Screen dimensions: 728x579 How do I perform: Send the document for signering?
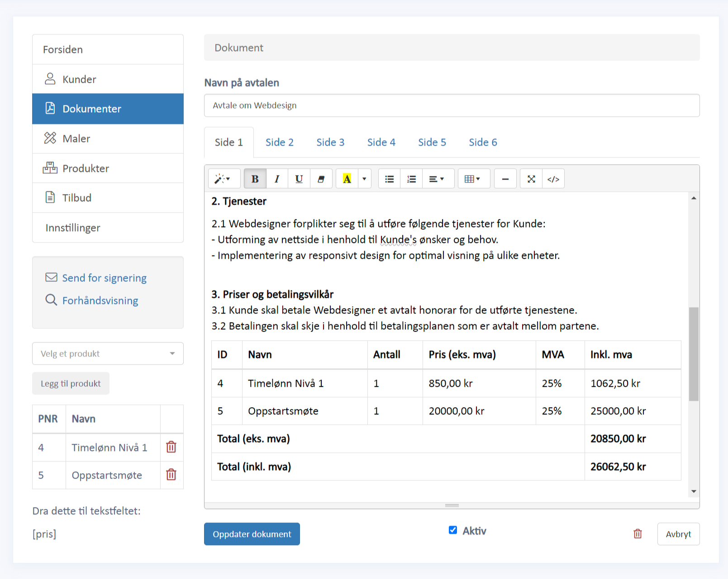pyautogui.click(x=105, y=278)
